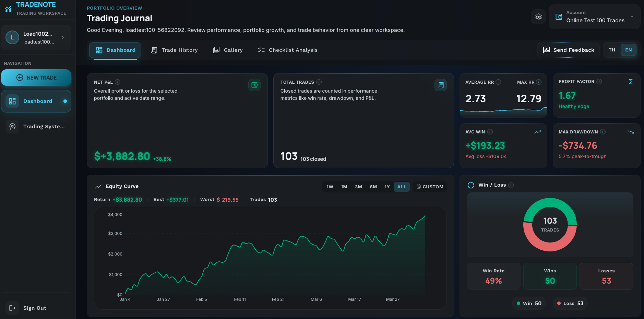Open the Win / Loss info tooltip
The image size is (644, 319).
pos(511,185)
